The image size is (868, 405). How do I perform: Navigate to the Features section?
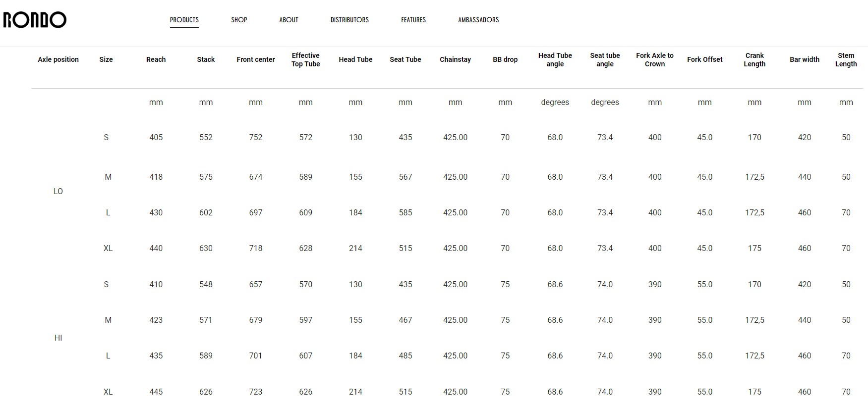[413, 20]
